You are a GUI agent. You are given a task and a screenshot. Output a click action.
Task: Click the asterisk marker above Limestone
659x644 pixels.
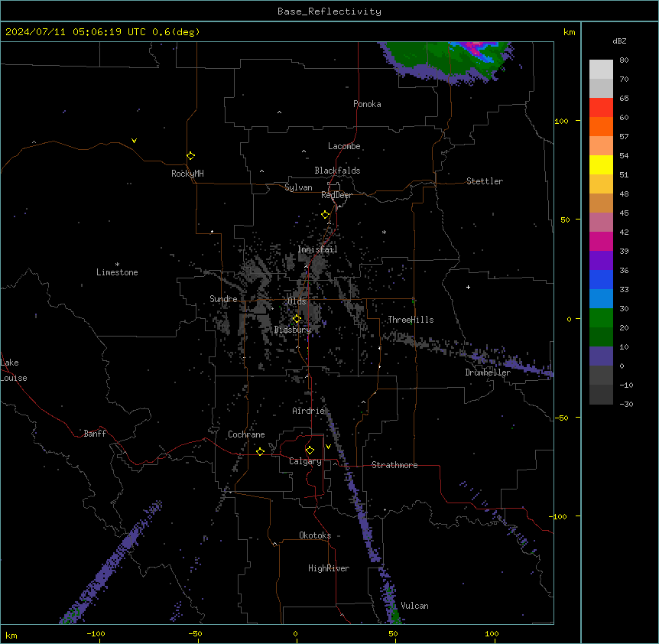(x=117, y=265)
